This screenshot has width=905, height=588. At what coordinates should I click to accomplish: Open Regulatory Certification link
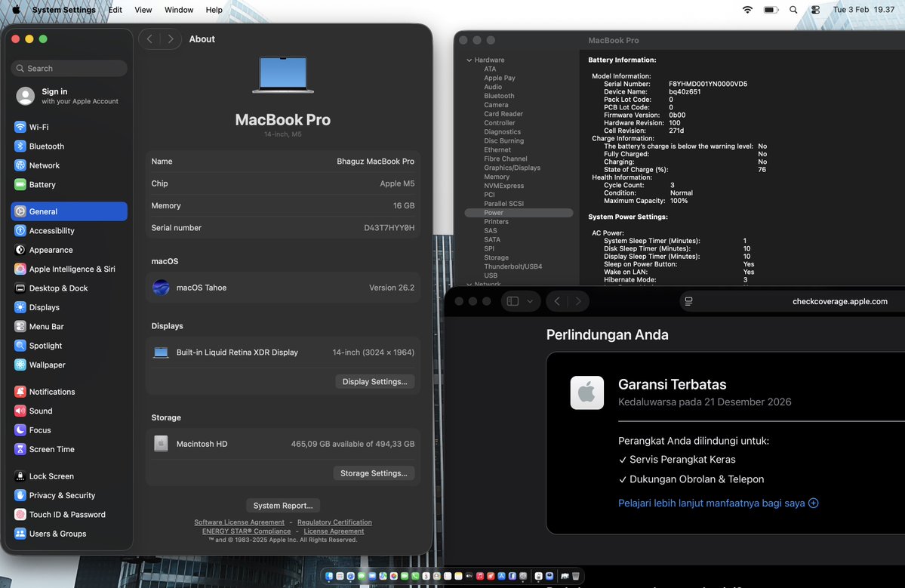pos(334,522)
